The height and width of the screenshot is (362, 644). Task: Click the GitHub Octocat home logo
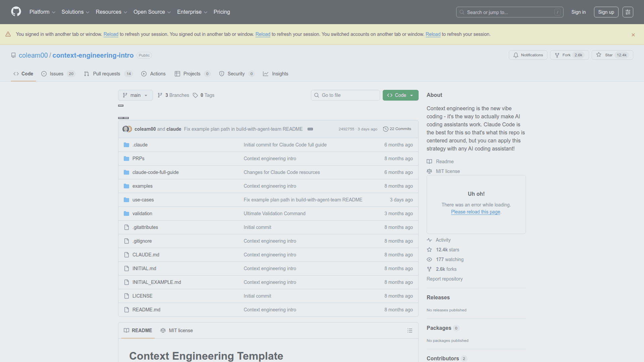point(15,12)
